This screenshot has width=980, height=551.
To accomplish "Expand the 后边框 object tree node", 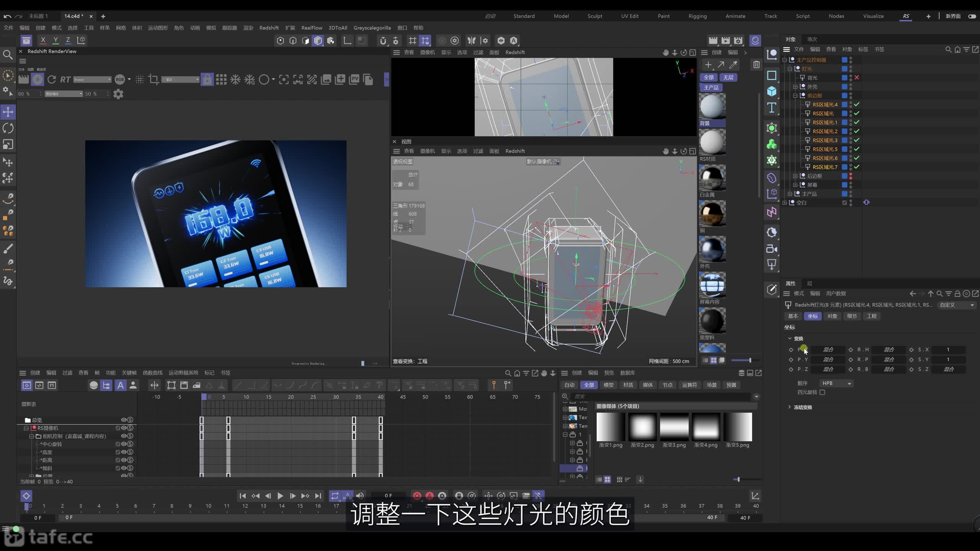I will click(x=795, y=176).
